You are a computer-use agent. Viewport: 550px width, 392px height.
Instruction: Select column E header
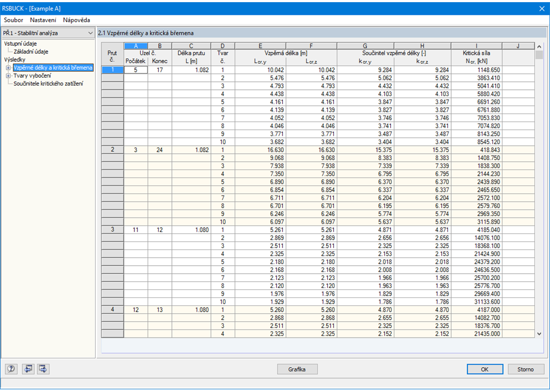tap(260, 46)
